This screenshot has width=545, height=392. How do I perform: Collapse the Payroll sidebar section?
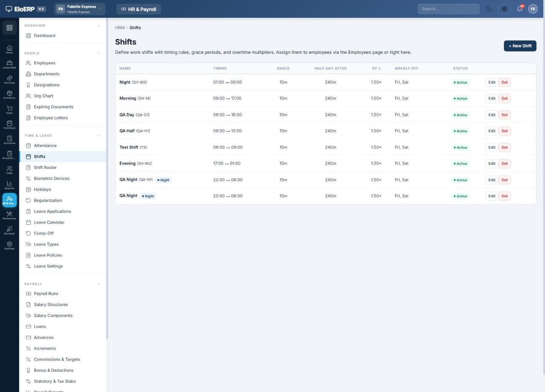[x=99, y=284]
